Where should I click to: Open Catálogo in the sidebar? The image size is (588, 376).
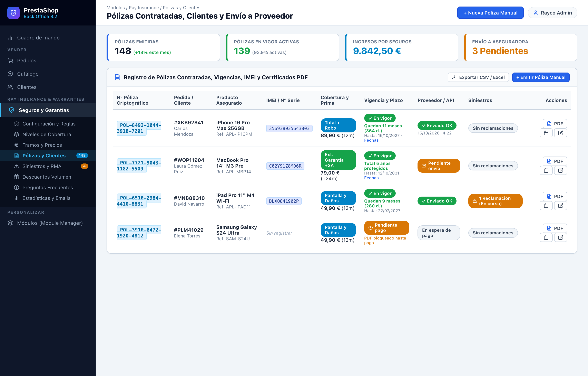pos(48,74)
